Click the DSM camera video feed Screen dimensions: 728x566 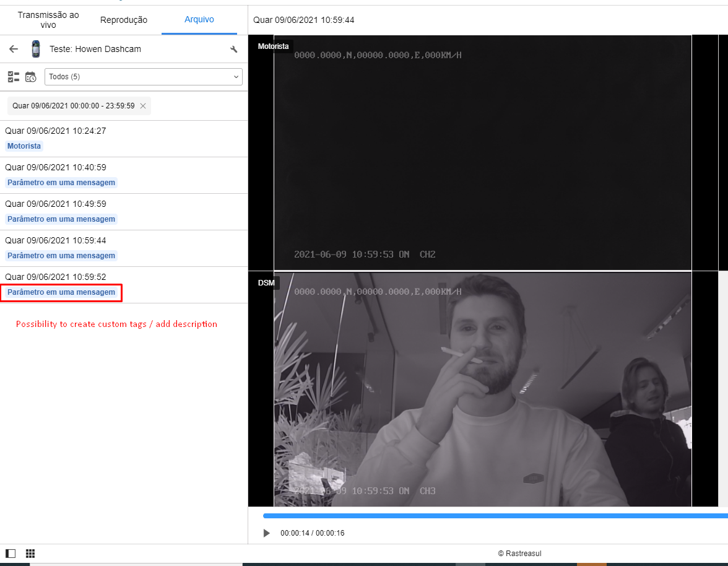pyautogui.click(x=482, y=389)
